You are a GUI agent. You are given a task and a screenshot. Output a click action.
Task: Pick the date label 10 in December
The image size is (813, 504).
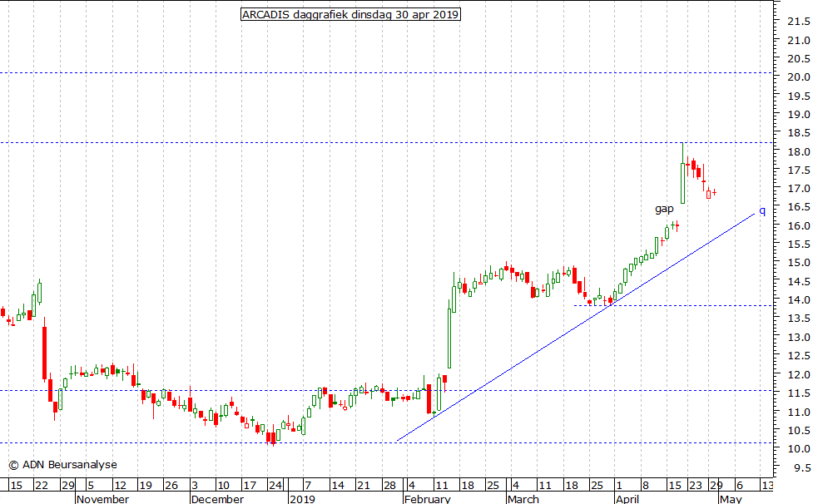tap(223, 486)
